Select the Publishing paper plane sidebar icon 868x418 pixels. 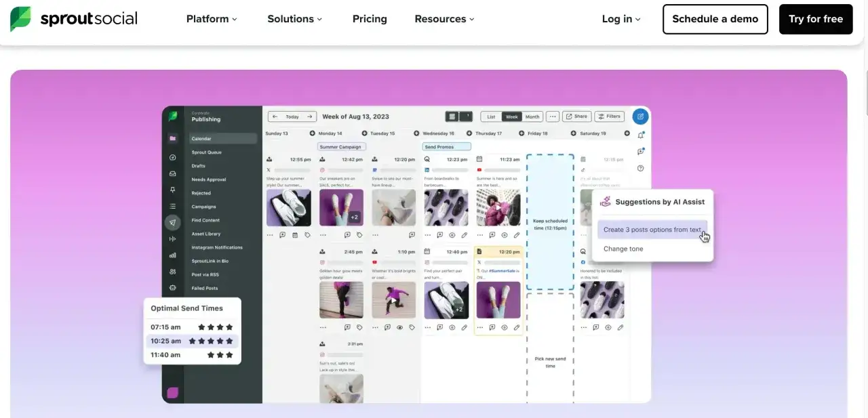(x=173, y=222)
